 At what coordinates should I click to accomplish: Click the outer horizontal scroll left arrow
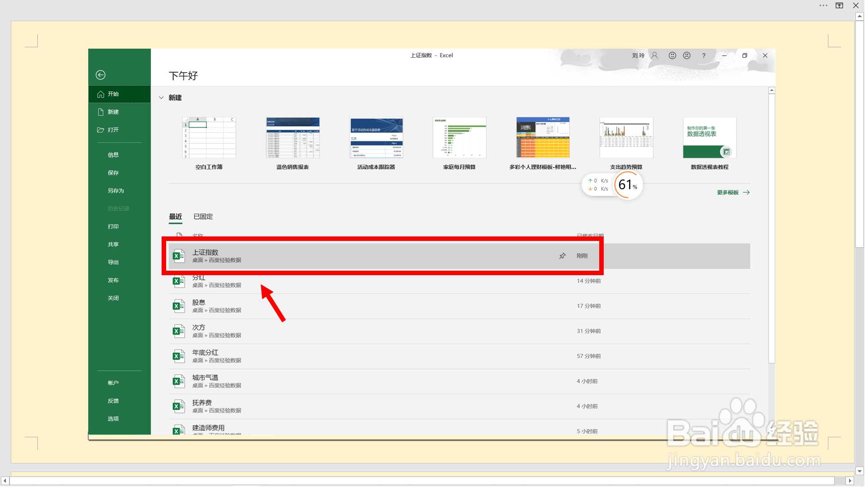(x=5, y=483)
